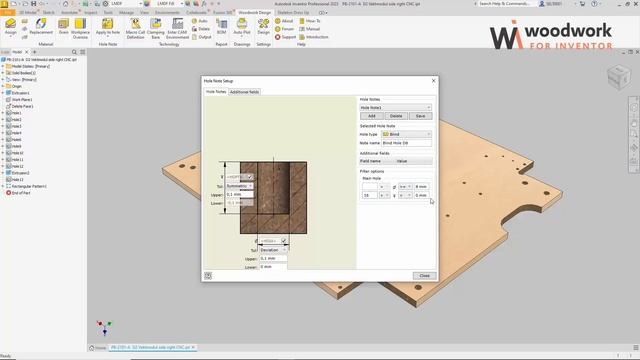Open the Hole Note1 dropdown
The height and width of the screenshot is (360, 640).
point(395,107)
